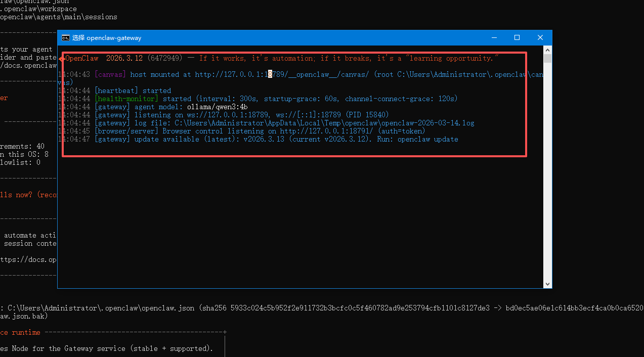Minimize the openclaw-gateway window
The image size is (644, 357).
pos(493,38)
